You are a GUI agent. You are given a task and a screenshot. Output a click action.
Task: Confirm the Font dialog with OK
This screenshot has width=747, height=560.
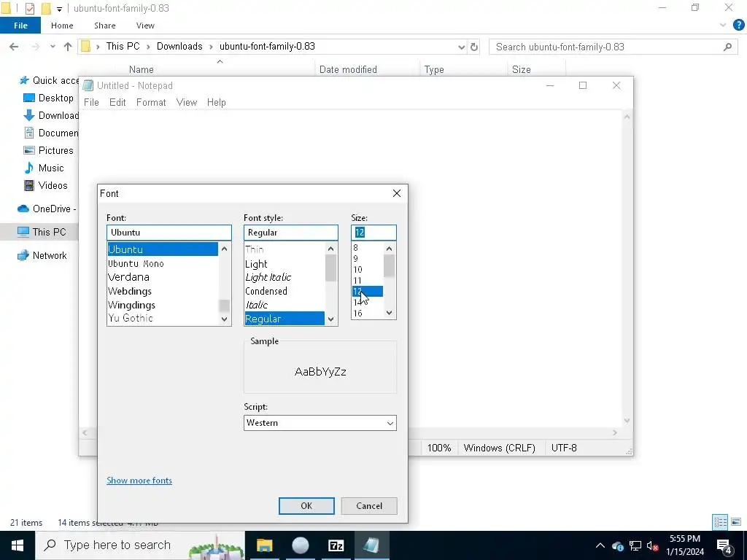point(306,506)
